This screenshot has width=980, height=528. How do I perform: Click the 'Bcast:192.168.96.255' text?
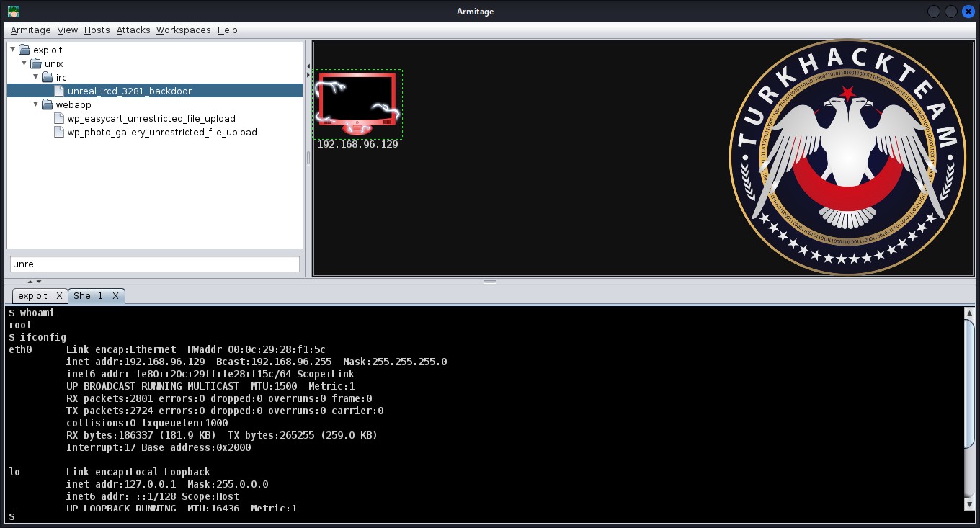(x=274, y=362)
